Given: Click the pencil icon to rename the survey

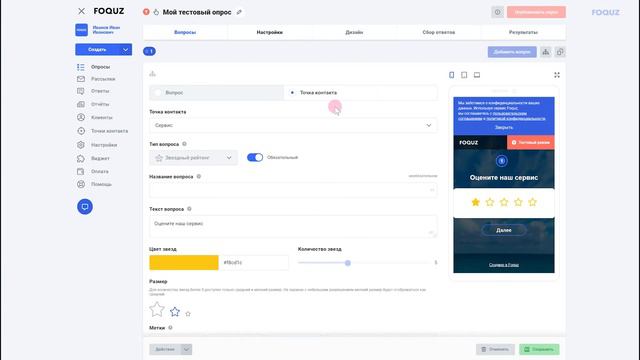Looking at the screenshot, I should click(x=239, y=12).
